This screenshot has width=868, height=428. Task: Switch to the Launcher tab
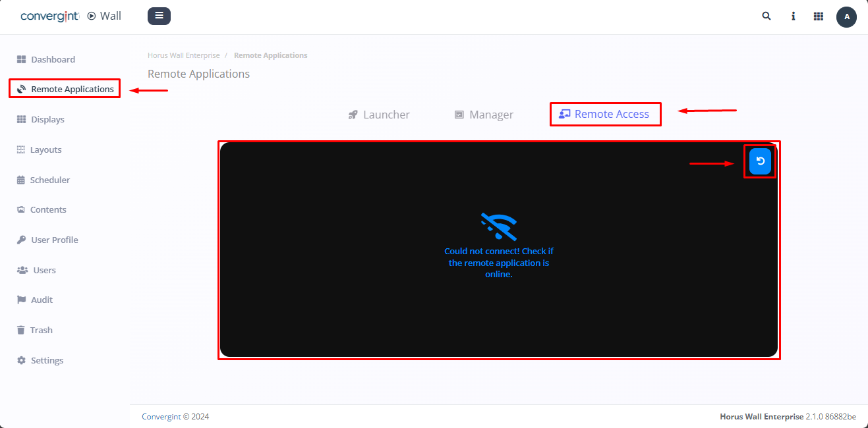[379, 115]
